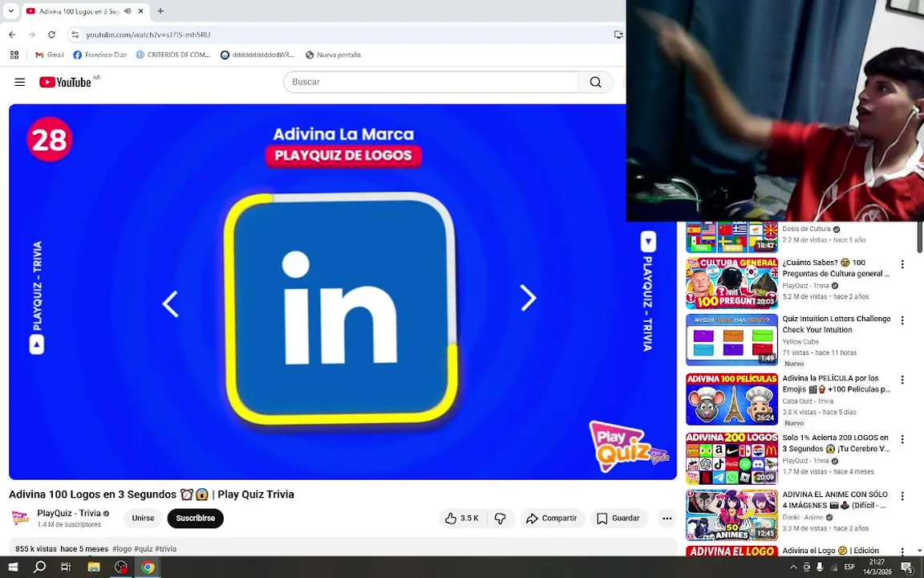Subscribe with the Suscribirse button
This screenshot has height=578, width=924.
(x=195, y=518)
